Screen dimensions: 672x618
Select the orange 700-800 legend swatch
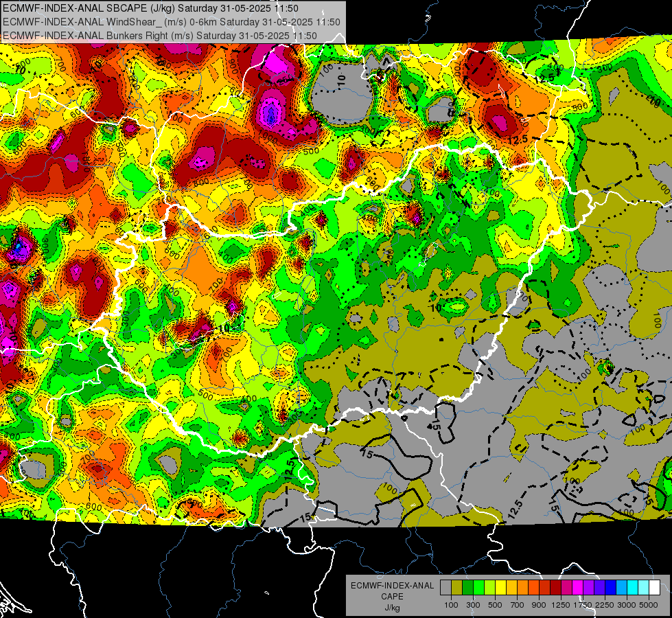pos(523,588)
